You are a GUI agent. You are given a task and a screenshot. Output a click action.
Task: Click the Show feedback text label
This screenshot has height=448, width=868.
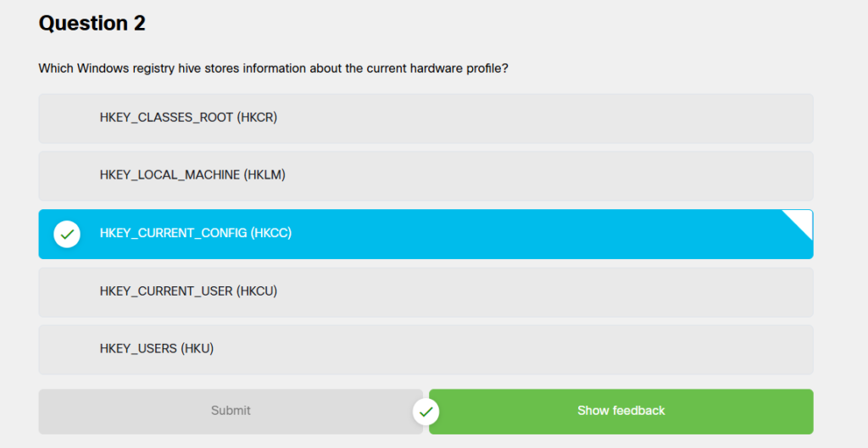(x=621, y=411)
